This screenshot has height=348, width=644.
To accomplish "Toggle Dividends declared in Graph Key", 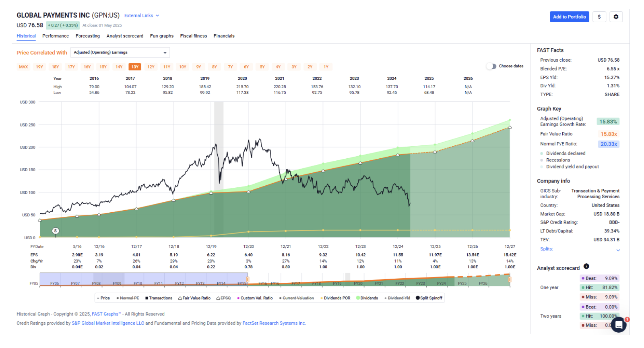I will pos(563,153).
